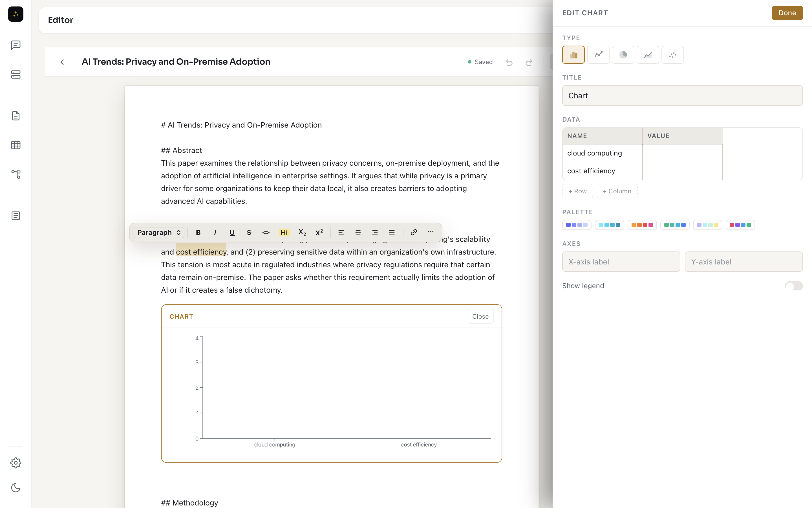Click the '## Methodology' heading line
The height and width of the screenshot is (508, 812).
(189, 503)
